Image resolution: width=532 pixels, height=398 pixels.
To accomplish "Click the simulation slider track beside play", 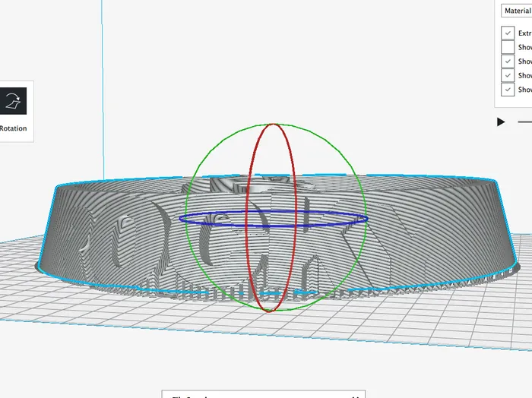I will (x=524, y=122).
